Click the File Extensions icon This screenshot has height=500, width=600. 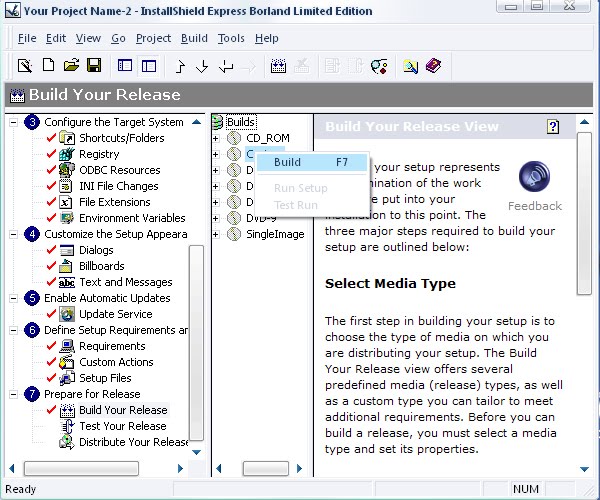click(66, 202)
